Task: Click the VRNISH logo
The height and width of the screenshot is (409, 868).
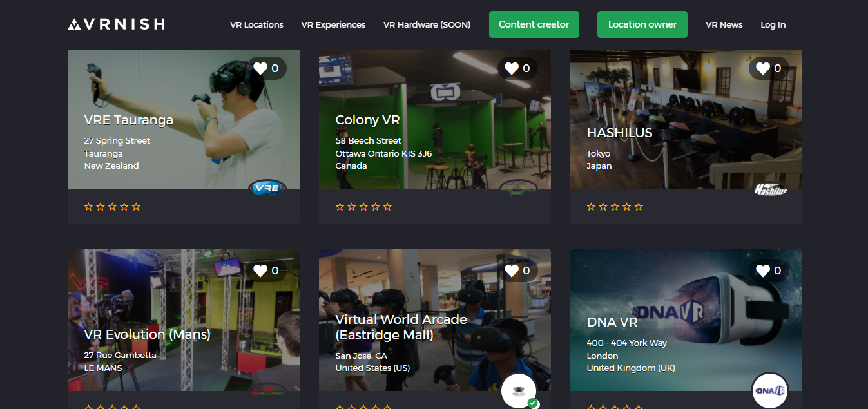Action: tap(116, 24)
